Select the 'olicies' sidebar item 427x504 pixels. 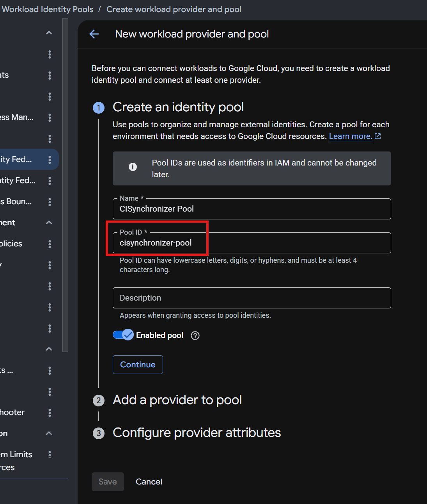(11, 244)
